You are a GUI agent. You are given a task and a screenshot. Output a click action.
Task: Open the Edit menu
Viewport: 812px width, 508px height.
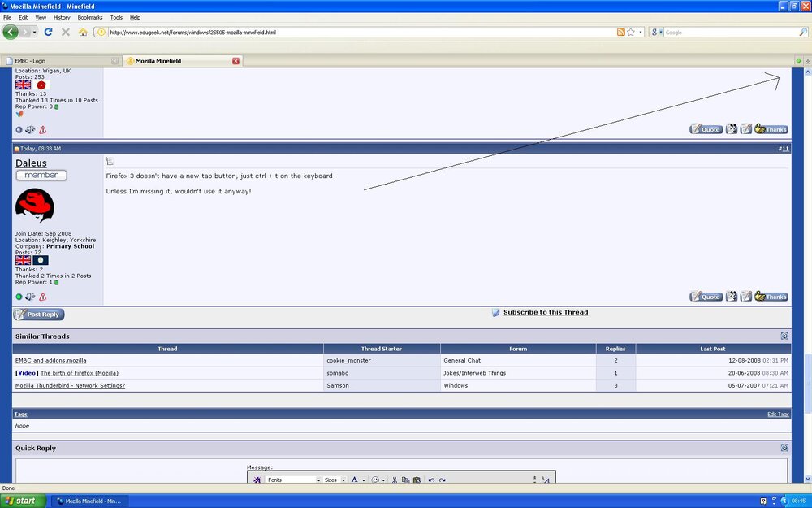click(x=24, y=18)
